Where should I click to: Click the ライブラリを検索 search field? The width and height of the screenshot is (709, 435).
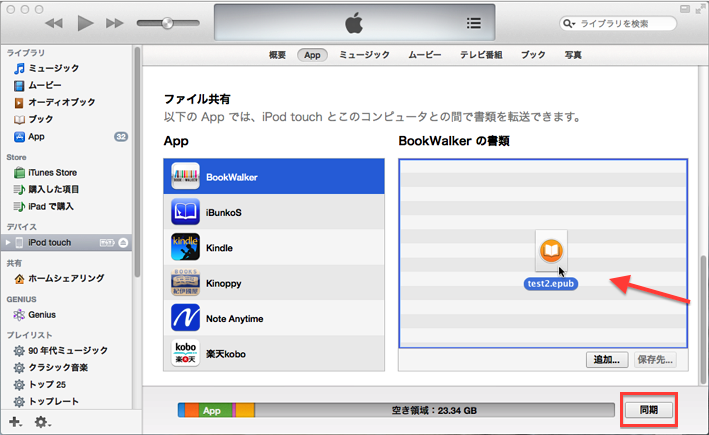(618, 23)
